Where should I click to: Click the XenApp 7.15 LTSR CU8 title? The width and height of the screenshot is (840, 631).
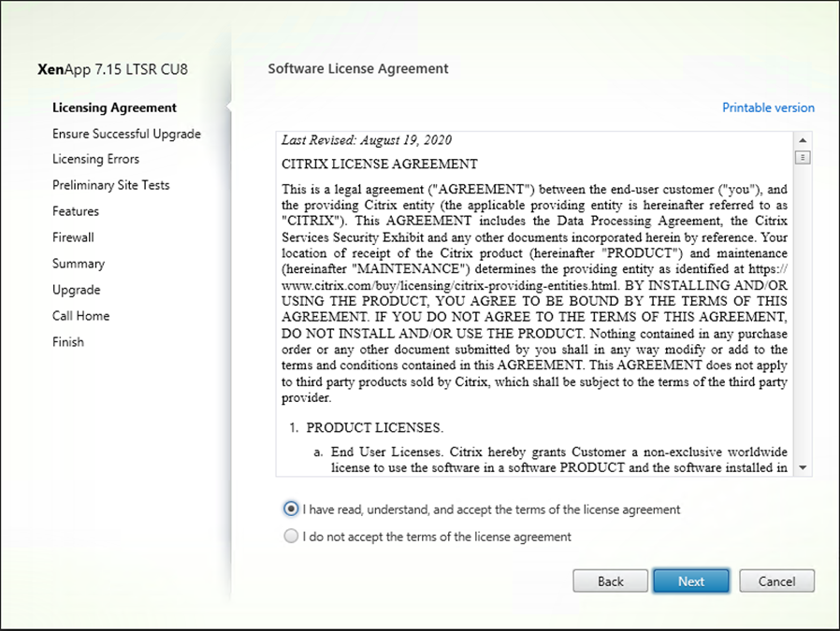(112, 69)
